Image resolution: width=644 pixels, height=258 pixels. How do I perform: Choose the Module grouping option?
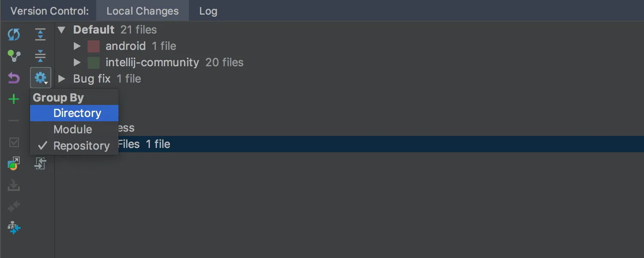click(x=73, y=129)
